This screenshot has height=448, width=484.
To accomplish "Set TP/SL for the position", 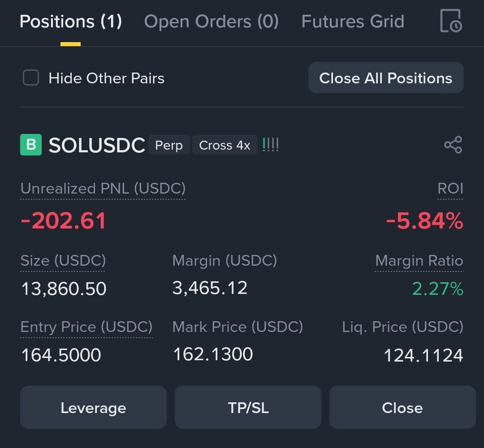I will (248, 407).
